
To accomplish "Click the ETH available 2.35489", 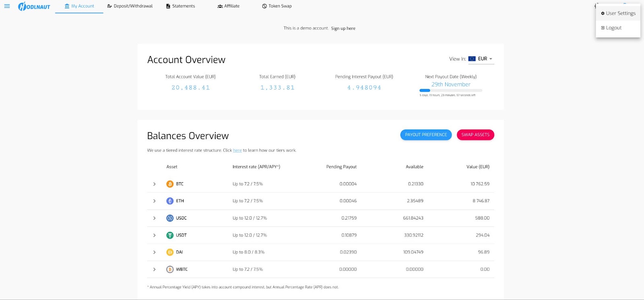I will (415, 201).
